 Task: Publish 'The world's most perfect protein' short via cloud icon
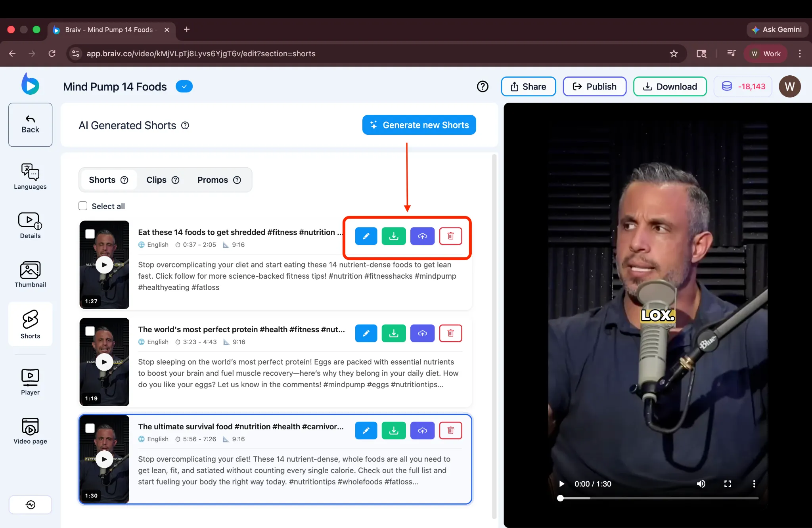pos(422,333)
